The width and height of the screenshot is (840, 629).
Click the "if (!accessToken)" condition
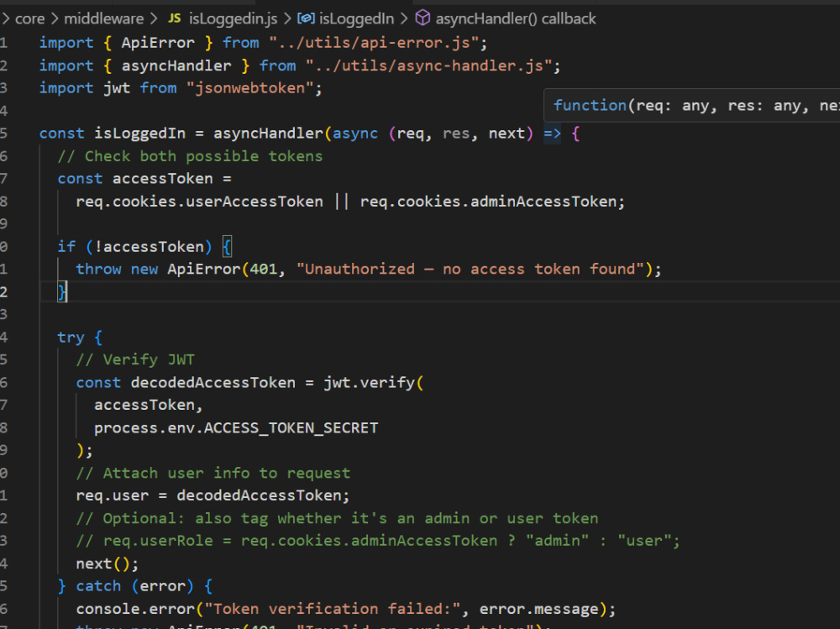coord(134,246)
